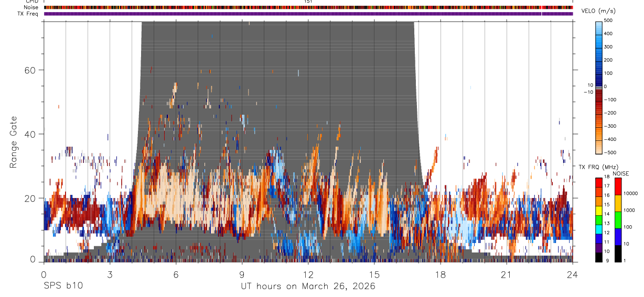Click the gray zero band of VELO colorbar
This screenshot has width=644, height=297.
pos(599,87)
